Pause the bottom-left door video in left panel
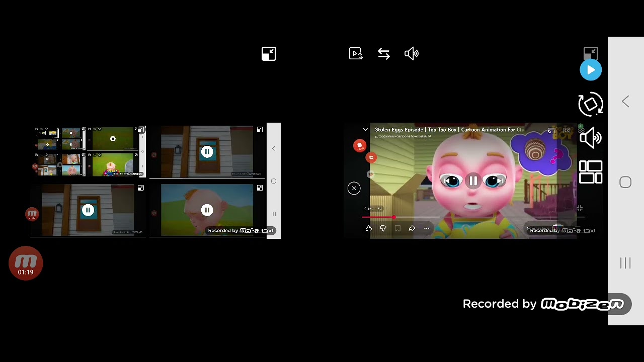 [x=88, y=210]
